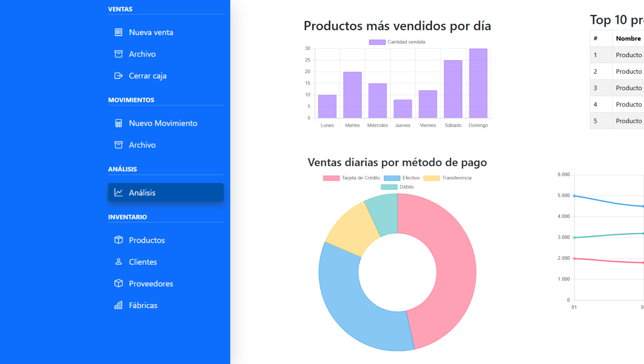Viewport: 644px width, 364px height.
Task: Click the Nueva venta icon in sidebar
Action: [x=118, y=32]
